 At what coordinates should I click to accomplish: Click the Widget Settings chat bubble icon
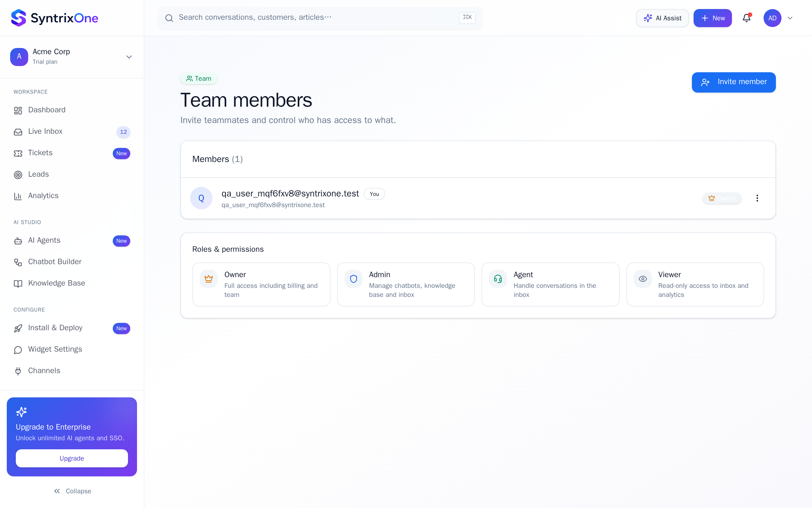pyautogui.click(x=18, y=350)
